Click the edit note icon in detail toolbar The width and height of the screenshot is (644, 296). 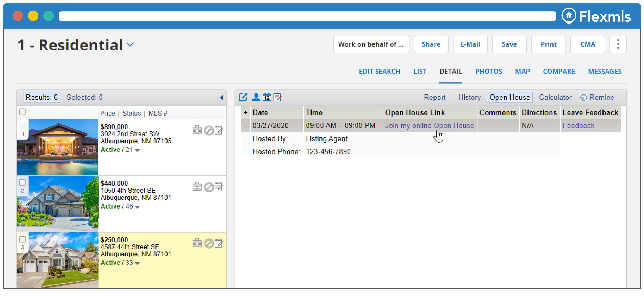[277, 97]
